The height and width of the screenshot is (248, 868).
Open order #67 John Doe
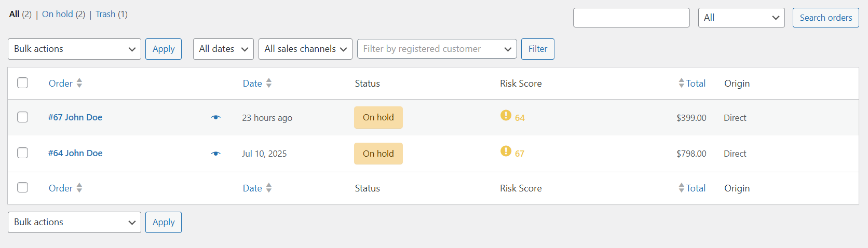tap(75, 117)
